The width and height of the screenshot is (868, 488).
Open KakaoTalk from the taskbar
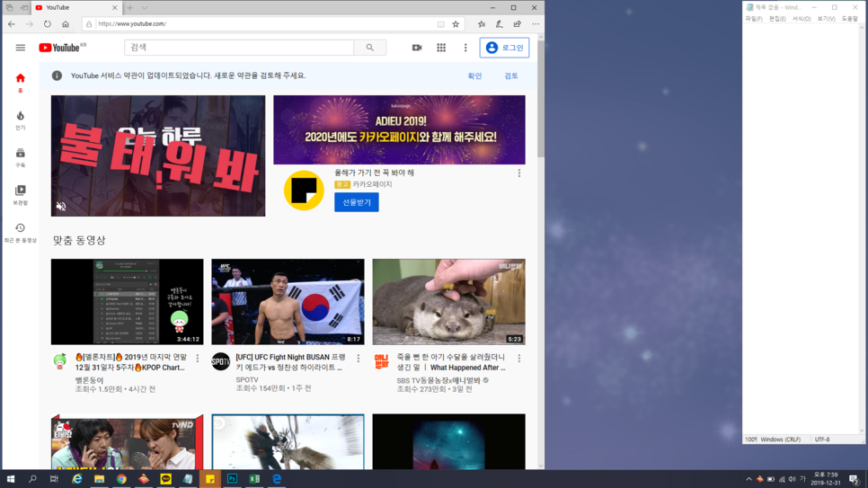165,479
